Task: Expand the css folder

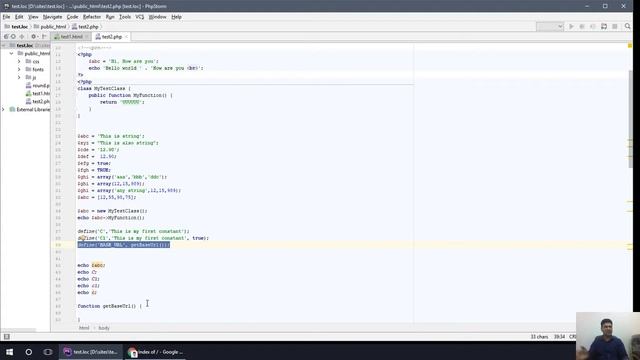Action: click(x=19, y=62)
